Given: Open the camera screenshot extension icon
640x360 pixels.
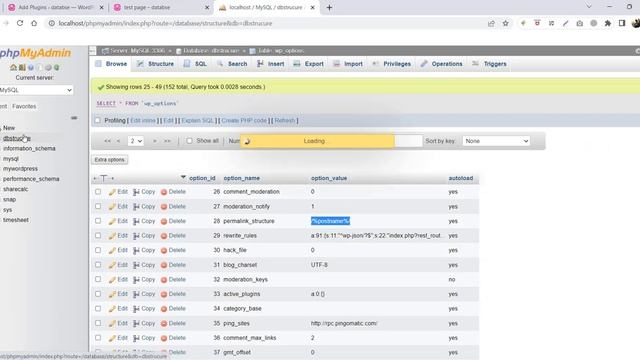Looking at the screenshot, I should 580,23.
